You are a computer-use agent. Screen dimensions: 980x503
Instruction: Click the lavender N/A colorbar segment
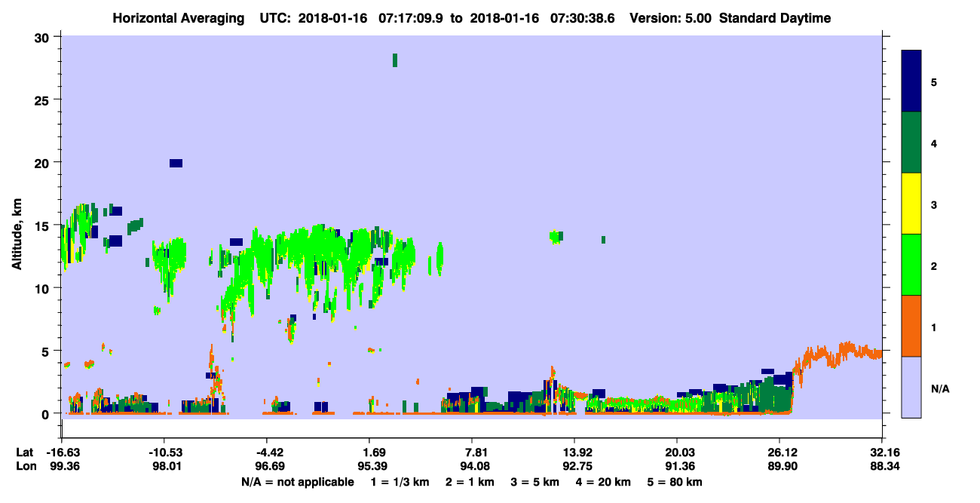pos(911,387)
